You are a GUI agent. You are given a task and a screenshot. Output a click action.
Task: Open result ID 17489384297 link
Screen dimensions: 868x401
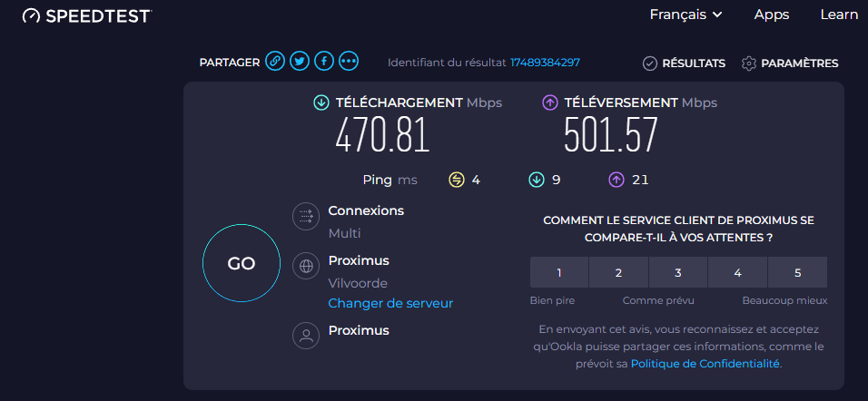(x=545, y=63)
